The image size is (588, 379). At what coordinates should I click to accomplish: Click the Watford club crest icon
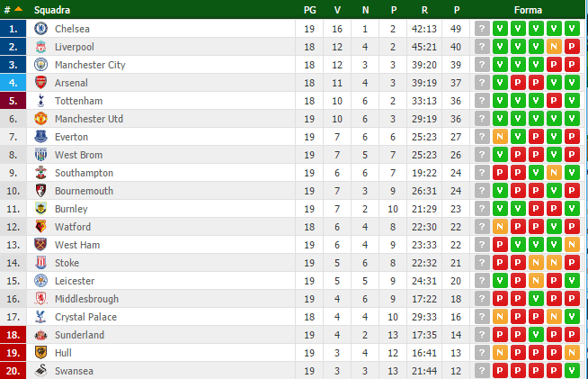pos(40,227)
